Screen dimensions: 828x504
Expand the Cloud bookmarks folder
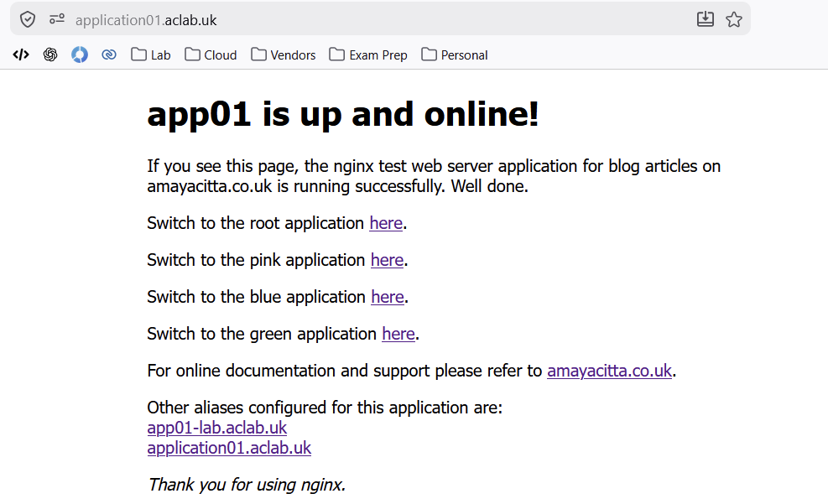[x=211, y=55]
